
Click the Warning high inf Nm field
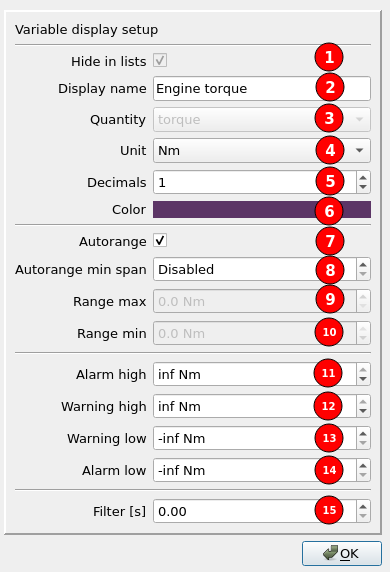(x=255, y=406)
